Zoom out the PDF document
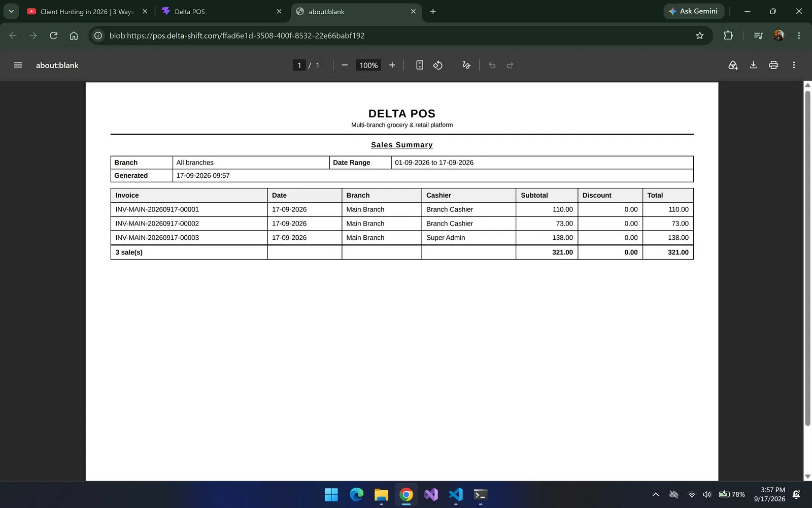Viewport: 812px width, 508px height. click(x=345, y=65)
